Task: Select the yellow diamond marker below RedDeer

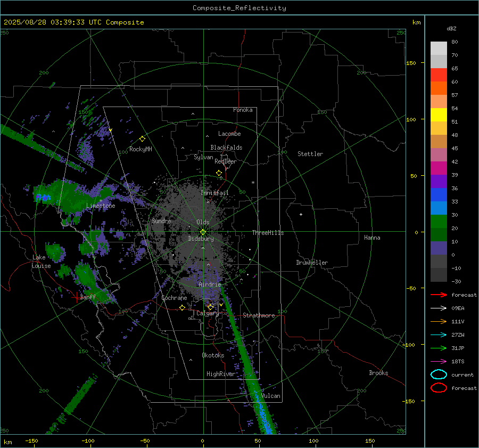Action: coord(219,173)
